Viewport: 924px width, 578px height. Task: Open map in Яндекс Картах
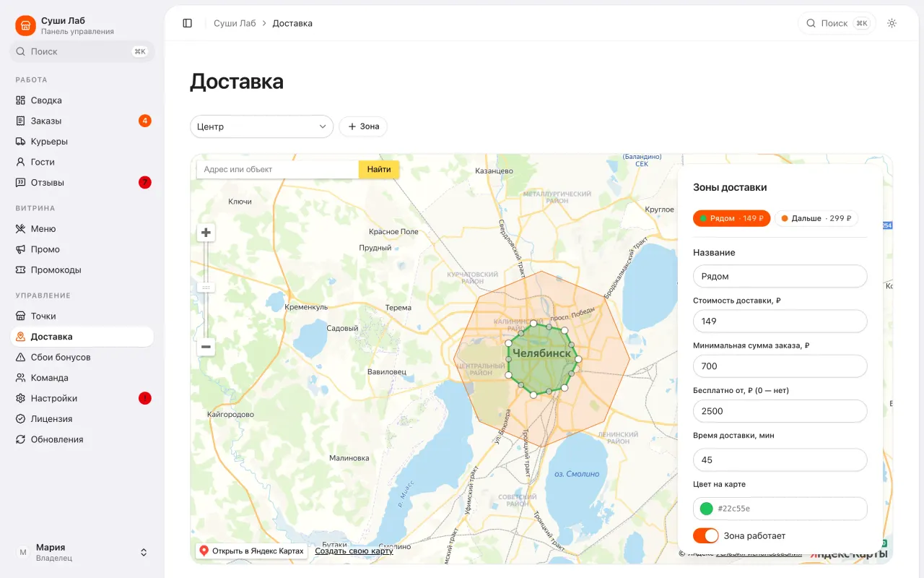(x=252, y=551)
